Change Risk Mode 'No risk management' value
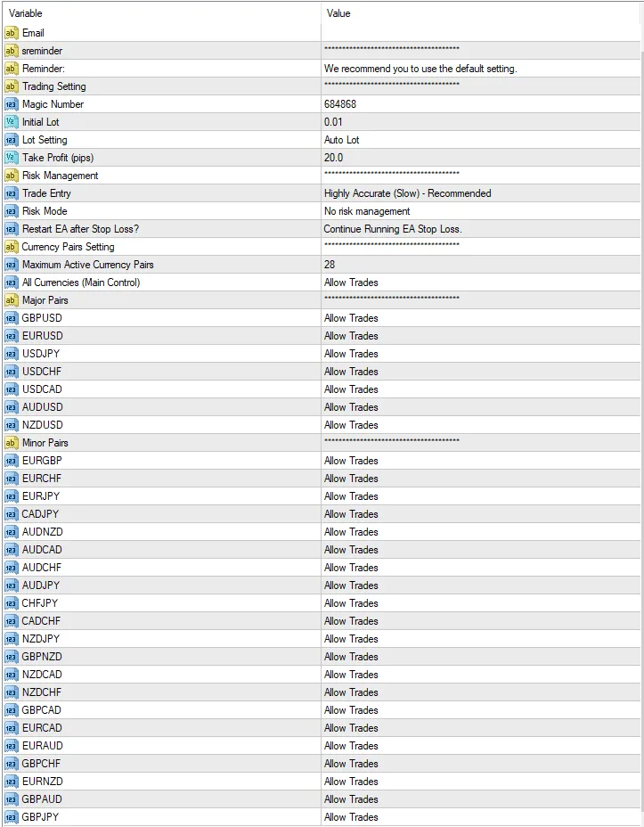The height and width of the screenshot is (827, 644). 367,211
